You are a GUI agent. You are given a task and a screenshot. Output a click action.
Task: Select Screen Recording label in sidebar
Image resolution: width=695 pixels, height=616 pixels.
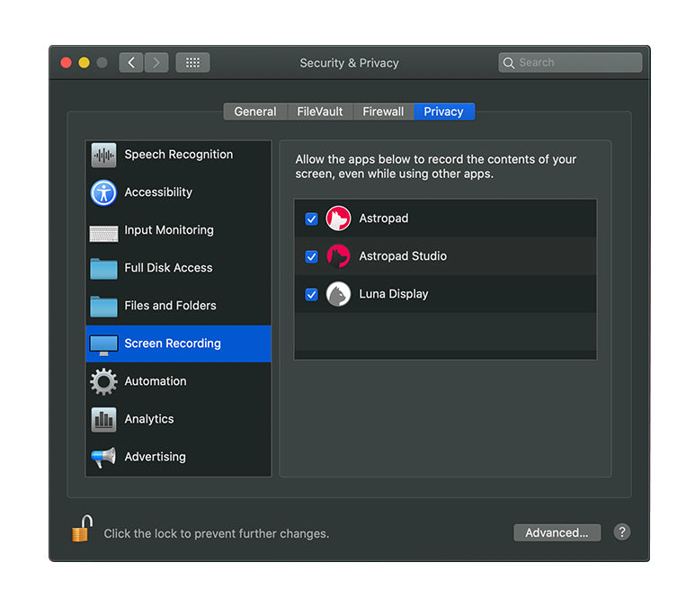[x=173, y=344]
